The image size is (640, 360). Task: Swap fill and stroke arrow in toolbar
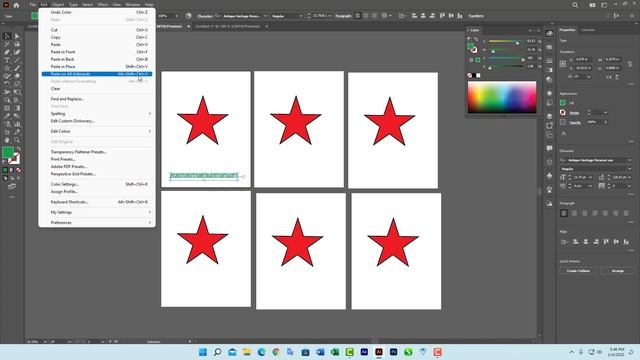(x=18, y=149)
